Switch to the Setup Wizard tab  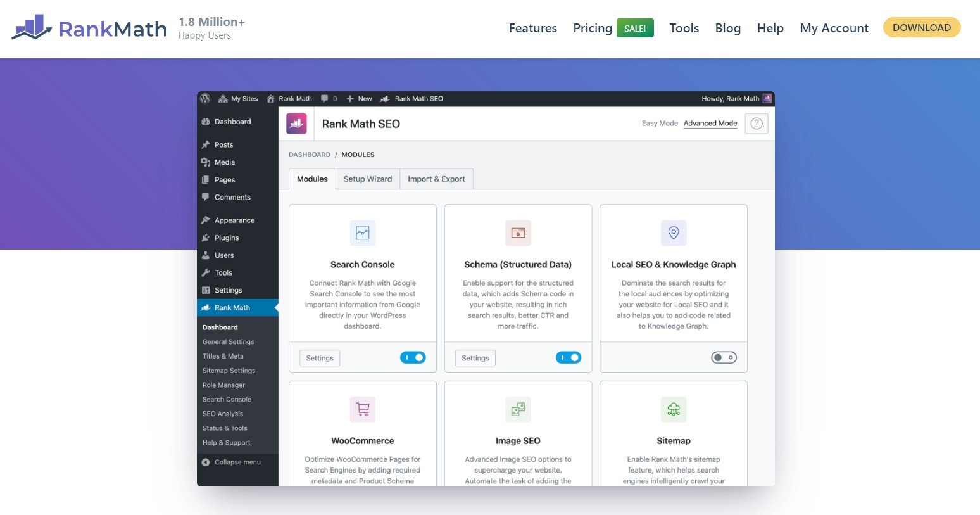pos(367,179)
